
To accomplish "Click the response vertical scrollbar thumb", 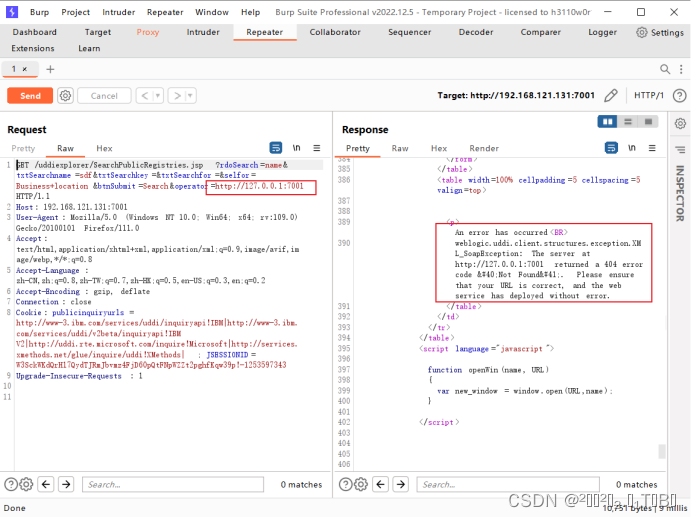I will [x=662, y=452].
